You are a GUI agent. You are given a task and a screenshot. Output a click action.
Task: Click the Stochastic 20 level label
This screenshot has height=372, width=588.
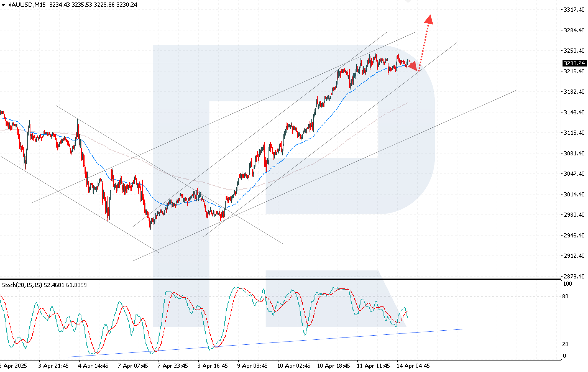click(565, 344)
